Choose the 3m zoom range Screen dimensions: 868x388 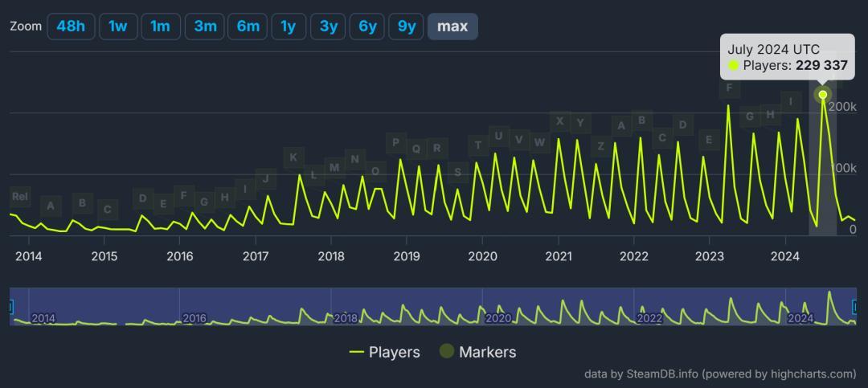(x=205, y=26)
